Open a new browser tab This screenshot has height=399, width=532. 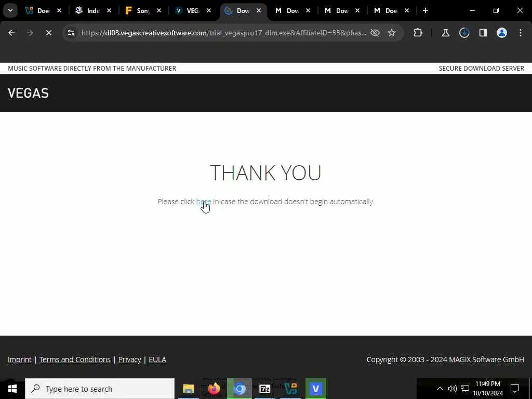coord(425,11)
